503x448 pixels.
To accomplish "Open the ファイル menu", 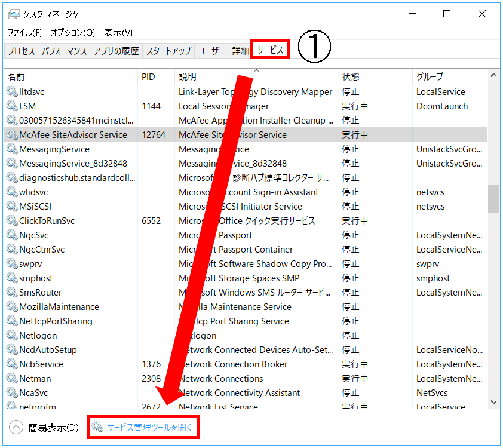I will pyautogui.click(x=24, y=32).
